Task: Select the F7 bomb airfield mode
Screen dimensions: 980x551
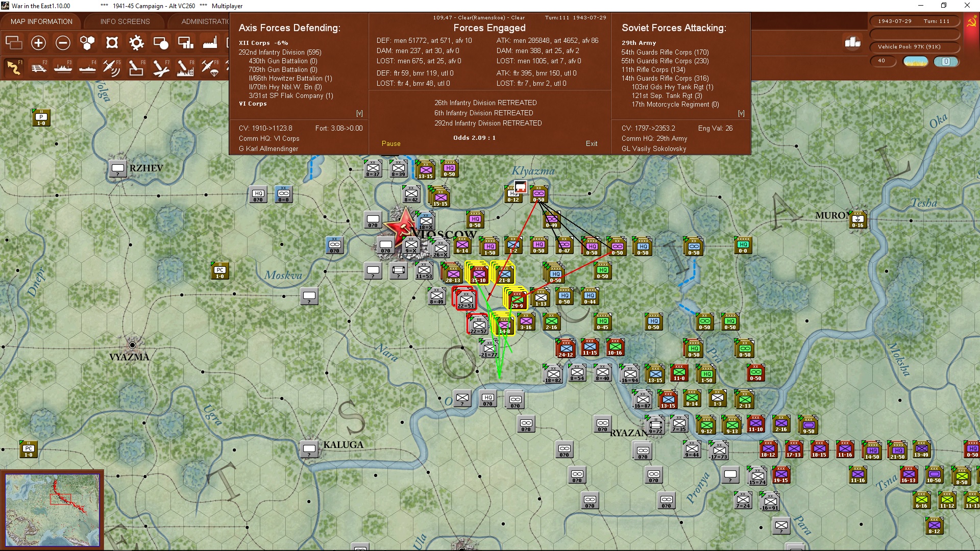Action: 160,67
